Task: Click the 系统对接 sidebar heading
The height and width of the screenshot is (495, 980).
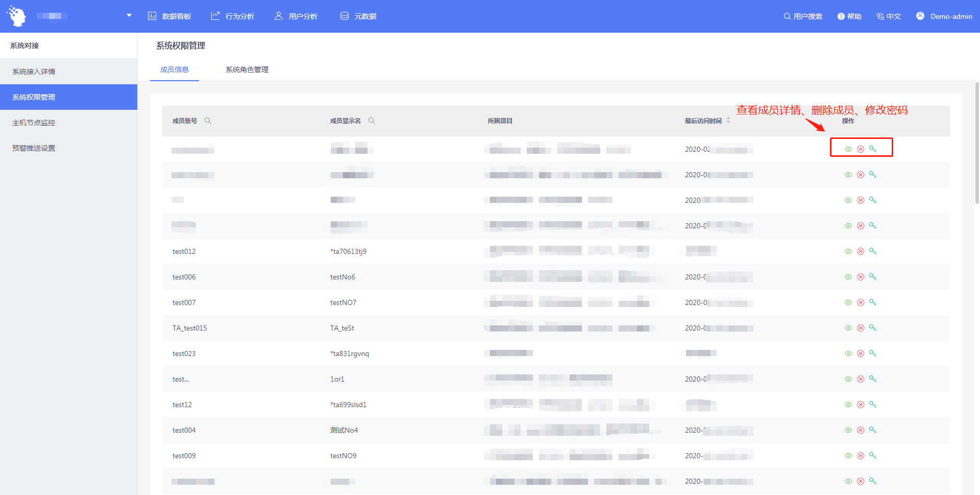Action: pyautogui.click(x=24, y=45)
